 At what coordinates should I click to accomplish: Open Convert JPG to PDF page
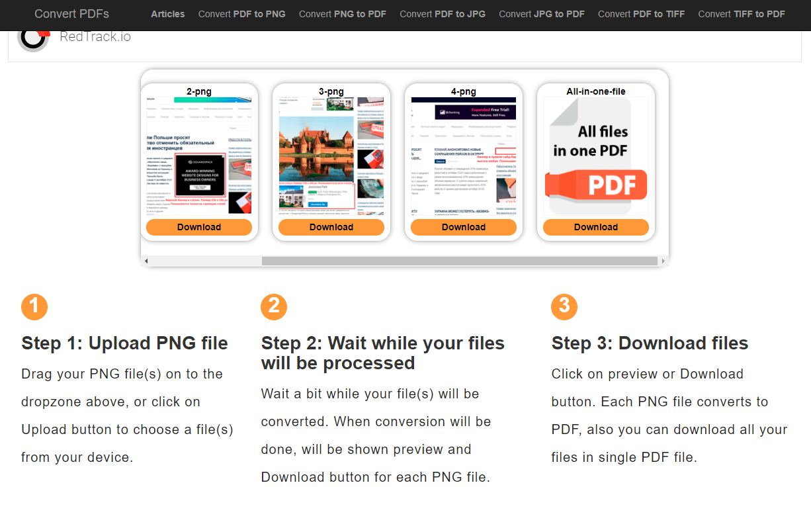[x=542, y=14]
